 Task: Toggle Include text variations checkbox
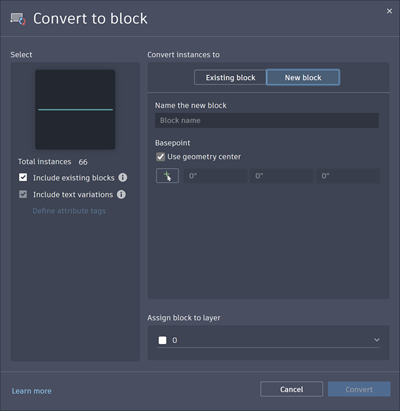[23, 194]
